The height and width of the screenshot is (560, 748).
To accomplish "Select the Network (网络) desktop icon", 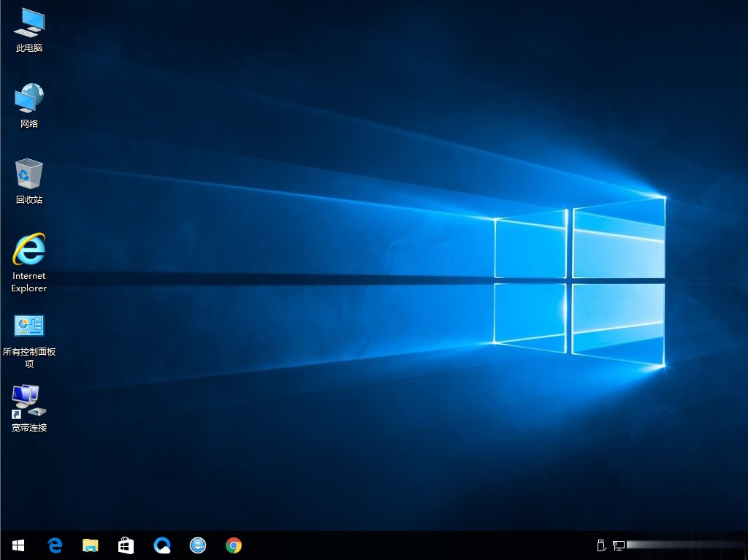I will point(28,97).
